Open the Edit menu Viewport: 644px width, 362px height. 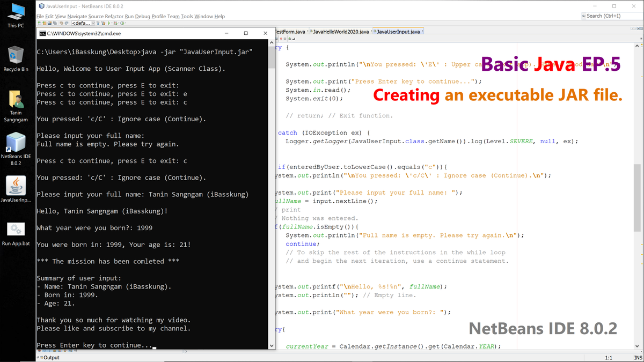point(49,17)
